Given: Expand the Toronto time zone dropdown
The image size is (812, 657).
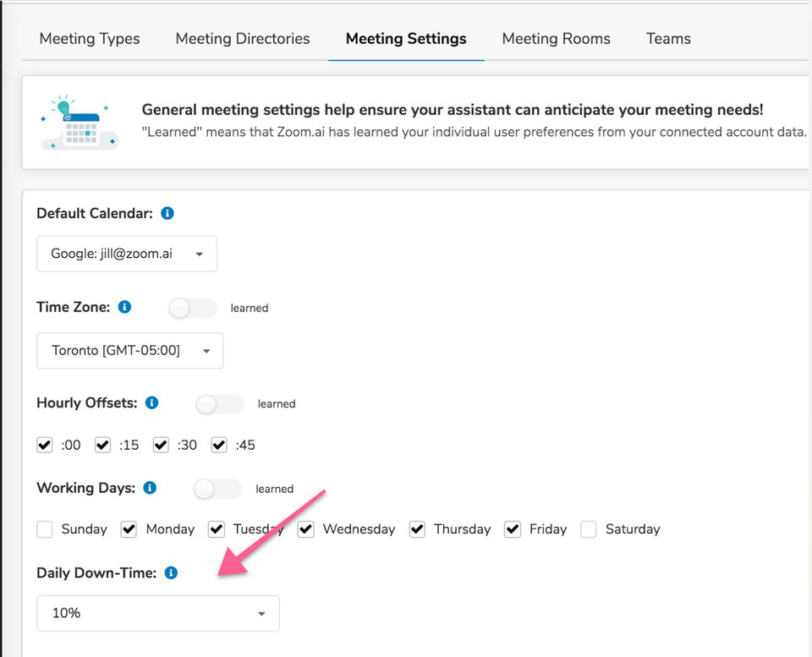Looking at the screenshot, I should 130,350.
